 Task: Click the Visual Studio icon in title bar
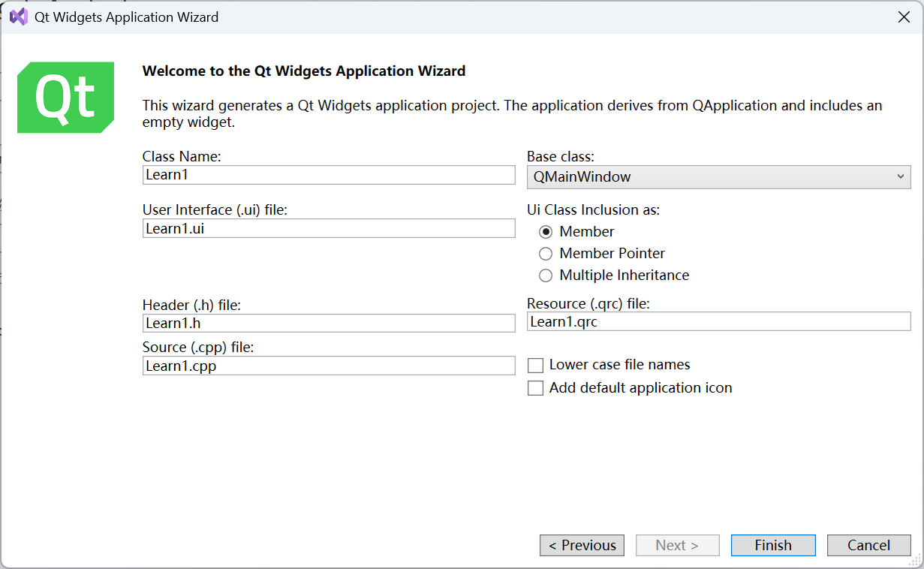[18, 17]
